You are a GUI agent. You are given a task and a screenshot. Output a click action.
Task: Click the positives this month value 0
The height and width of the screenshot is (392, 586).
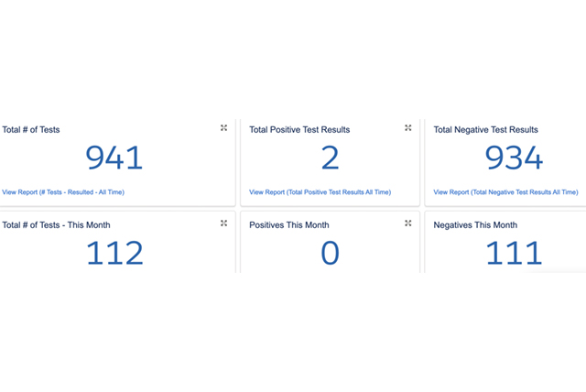point(330,253)
